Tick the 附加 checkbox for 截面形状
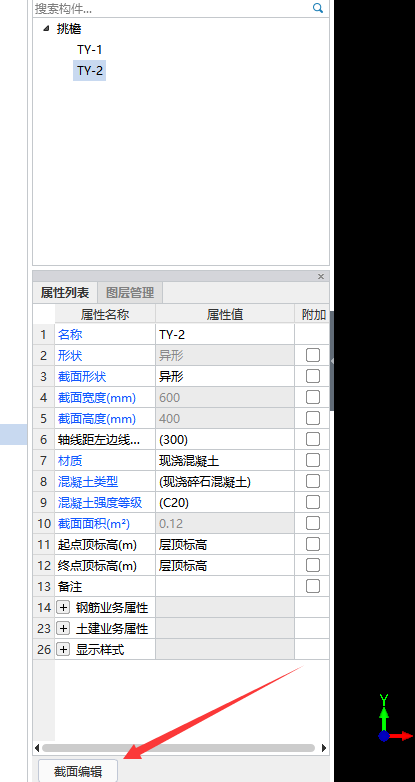Image resolution: width=415 pixels, height=782 pixels. click(313, 376)
